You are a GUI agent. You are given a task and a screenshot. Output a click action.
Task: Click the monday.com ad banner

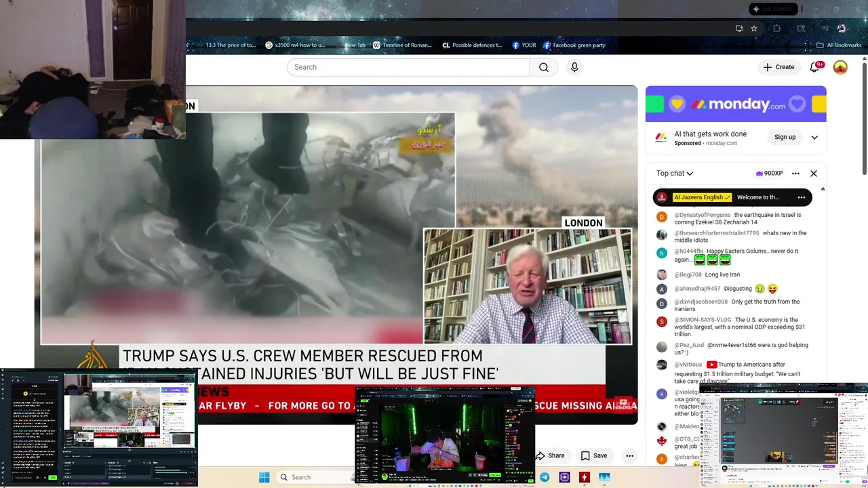[x=736, y=104]
